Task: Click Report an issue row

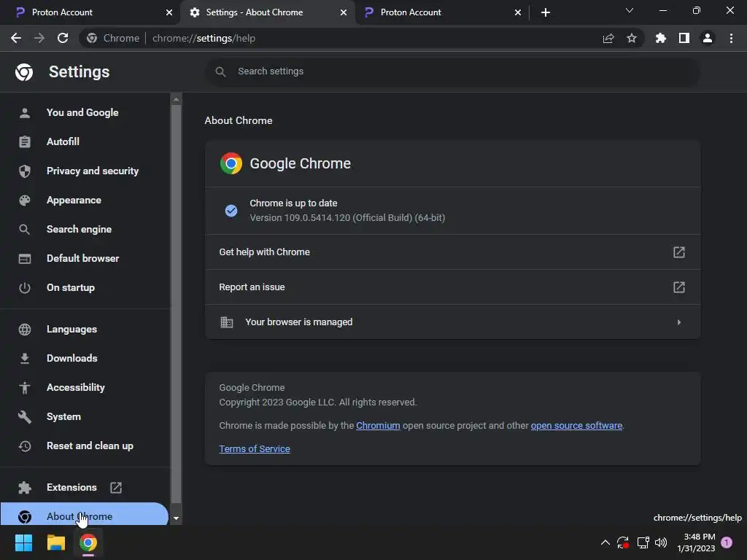Action: tap(452, 287)
